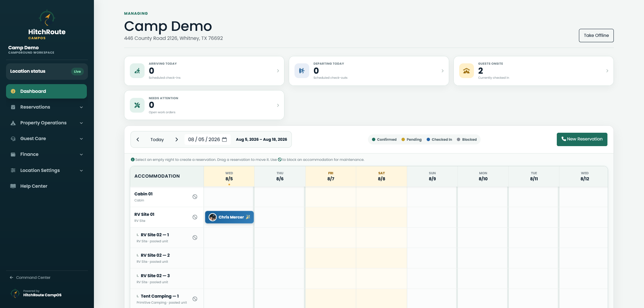Click the back arrow beside Command Center
This screenshot has width=644, height=308.
pos(11,278)
